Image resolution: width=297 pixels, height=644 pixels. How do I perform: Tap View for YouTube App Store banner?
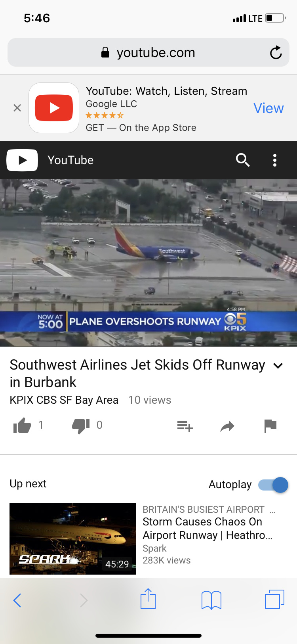(x=268, y=108)
